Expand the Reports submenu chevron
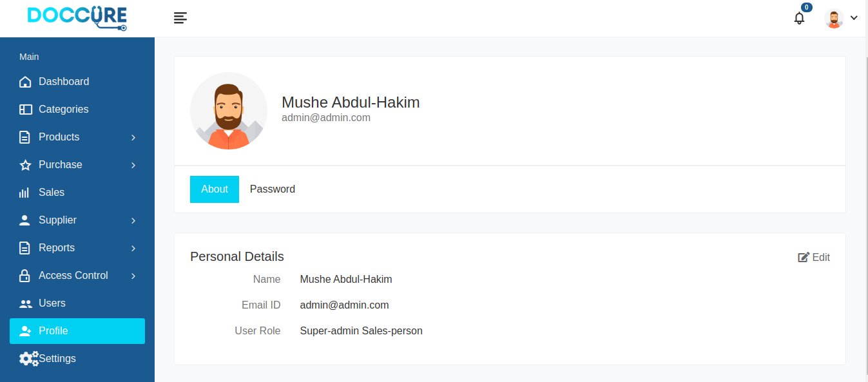 (133, 248)
